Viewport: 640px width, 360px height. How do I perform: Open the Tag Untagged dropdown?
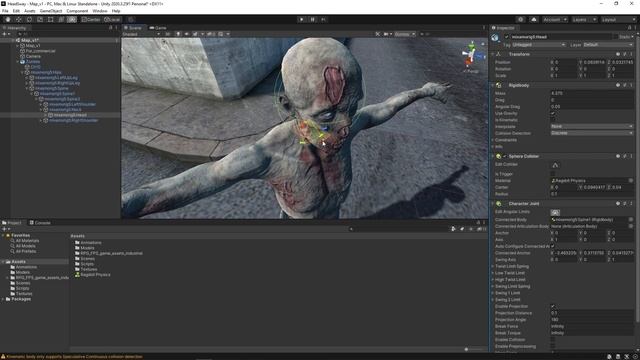tap(539, 44)
